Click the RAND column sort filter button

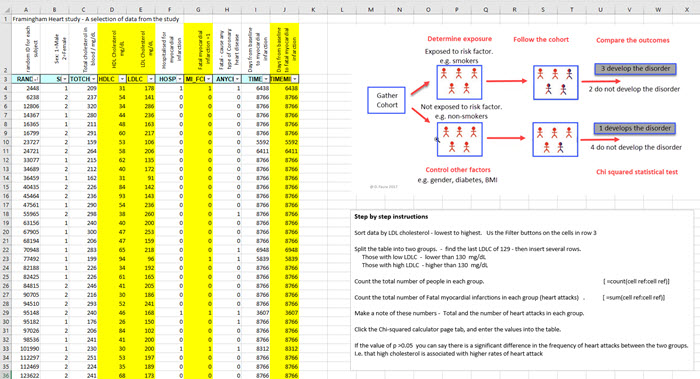coord(36,79)
